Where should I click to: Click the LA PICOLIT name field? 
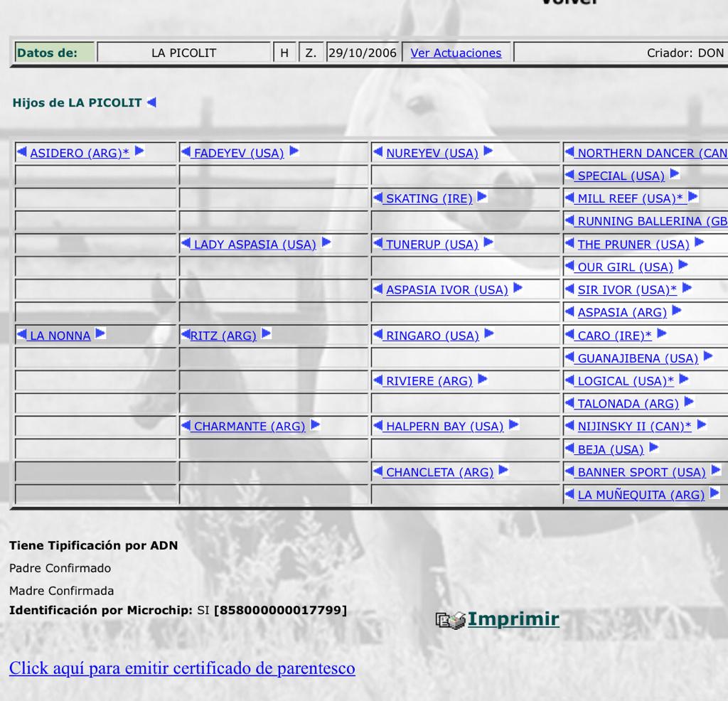(183, 53)
